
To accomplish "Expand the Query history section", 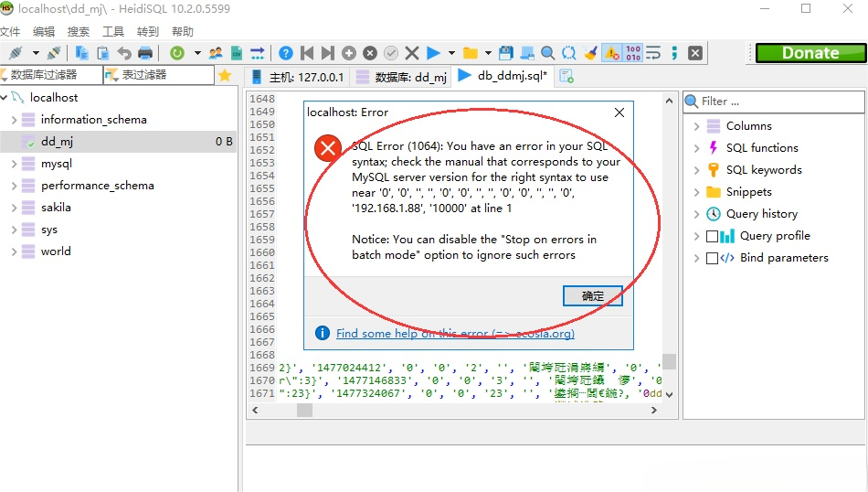I will coord(696,214).
